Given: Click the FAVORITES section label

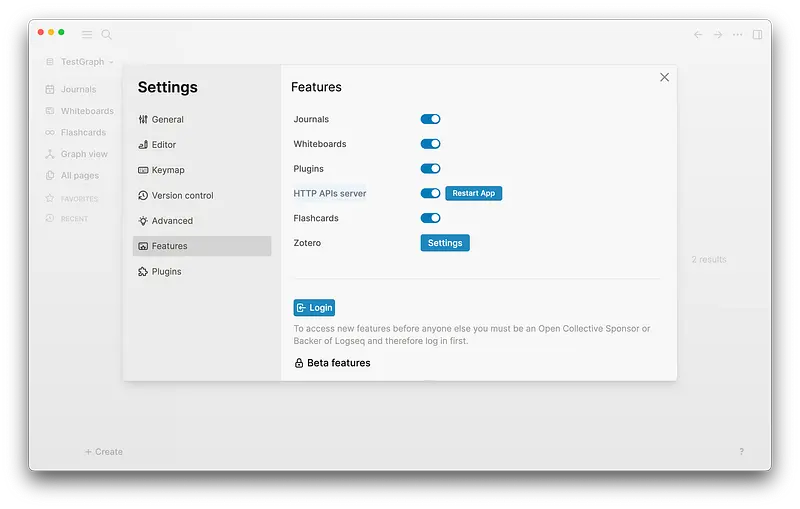Looking at the screenshot, I should coord(79,198).
